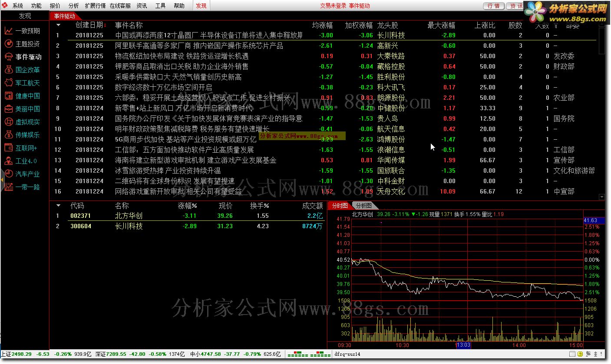Viewport: 611px width, 364px height.
Task: Open 传媒娱乐 theme icon
Action: coord(8,135)
